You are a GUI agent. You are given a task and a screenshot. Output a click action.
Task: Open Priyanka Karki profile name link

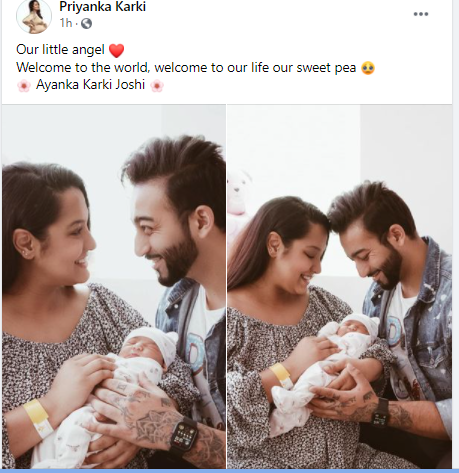[102, 6]
